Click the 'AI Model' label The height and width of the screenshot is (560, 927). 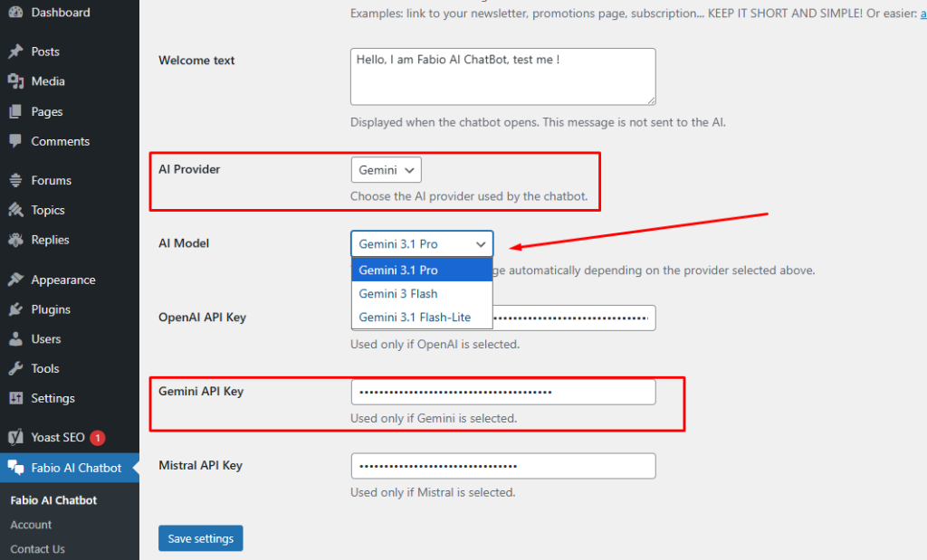184,243
